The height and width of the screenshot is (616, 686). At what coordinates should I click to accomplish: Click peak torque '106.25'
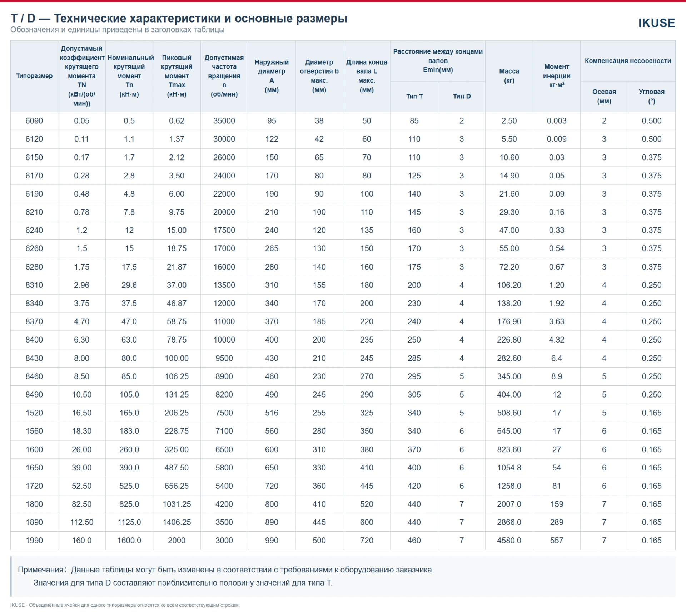tap(177, 376)
